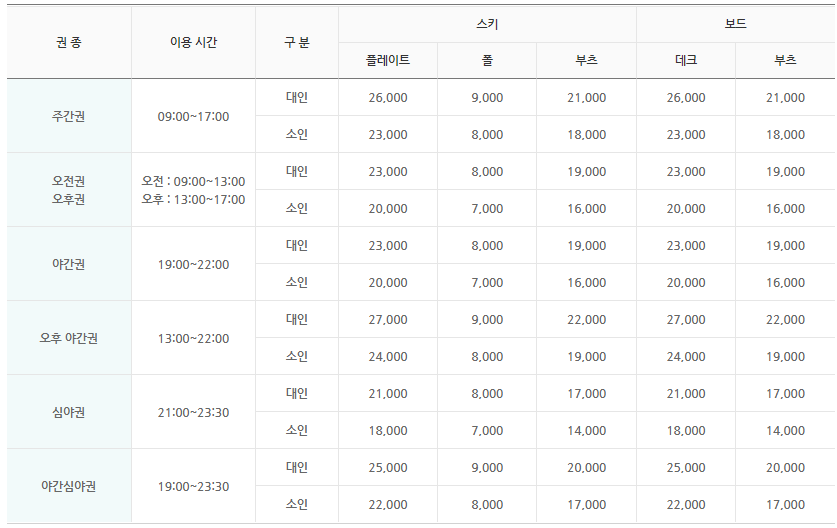Image resolution: width=837 pixels, height=528 pixels.
Task: Select 심야권 소인 ski 부츠 price 14,000
Action: point(586,430)
